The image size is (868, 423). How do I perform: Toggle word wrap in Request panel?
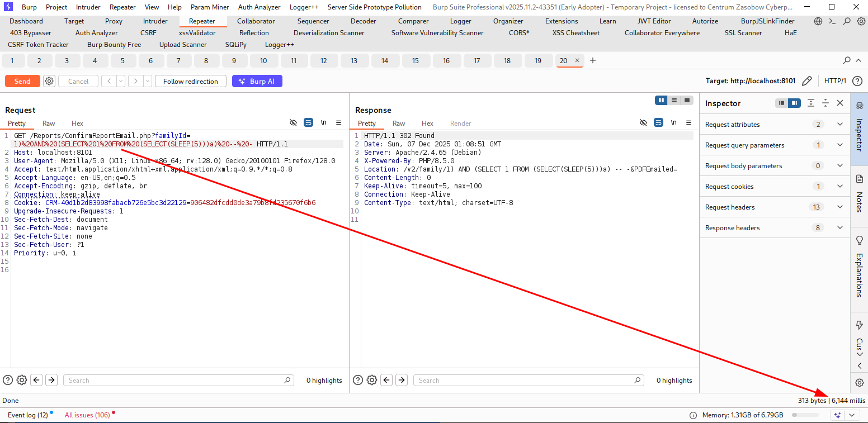point(308,122)
